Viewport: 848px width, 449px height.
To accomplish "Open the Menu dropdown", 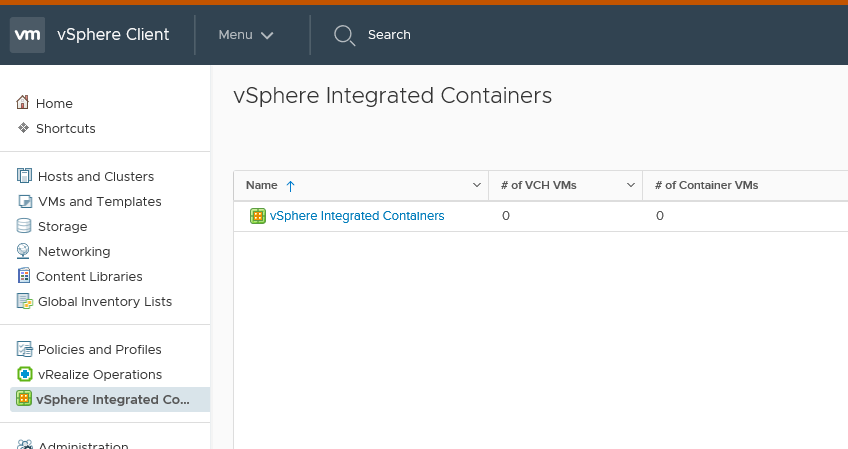I will point(246,35).
